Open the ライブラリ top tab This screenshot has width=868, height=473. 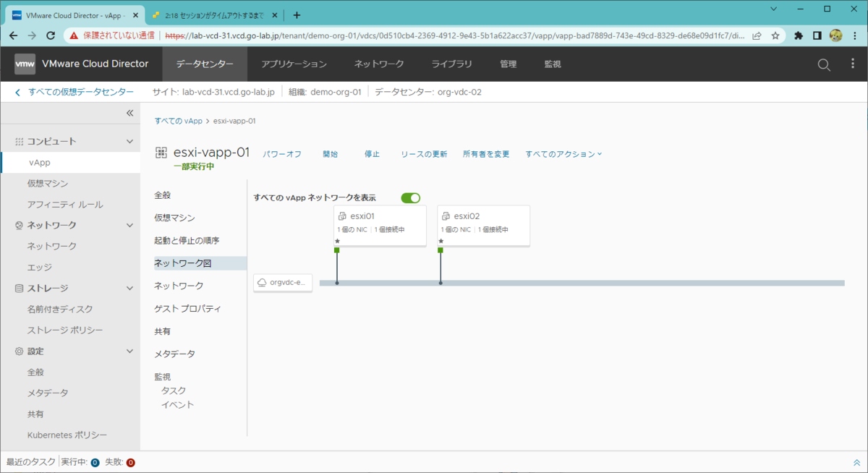(452, 64)
